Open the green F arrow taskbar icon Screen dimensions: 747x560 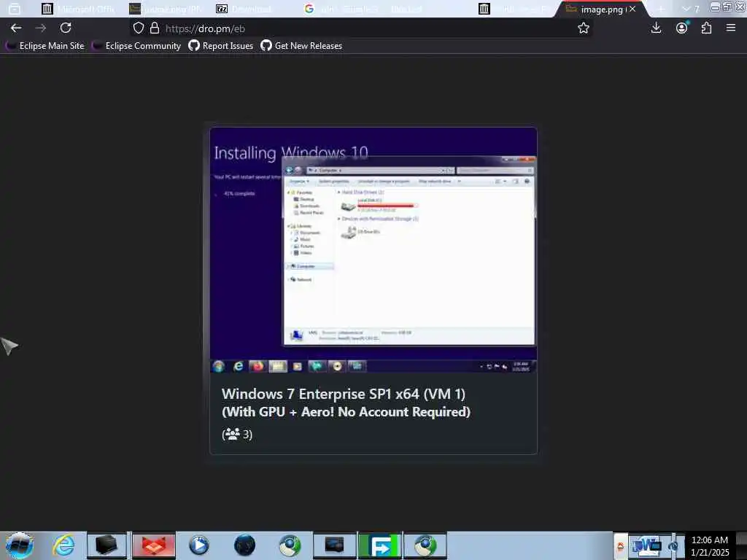click(381, 545)
